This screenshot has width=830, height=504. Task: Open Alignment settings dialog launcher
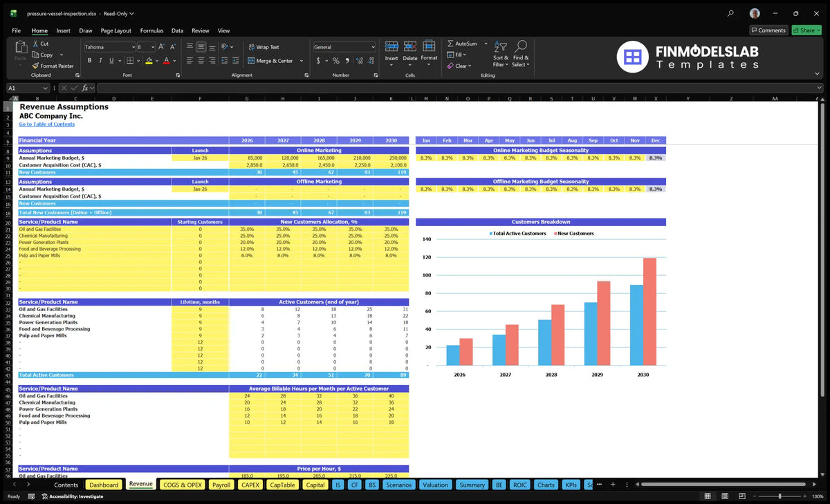tap(305, 75)
